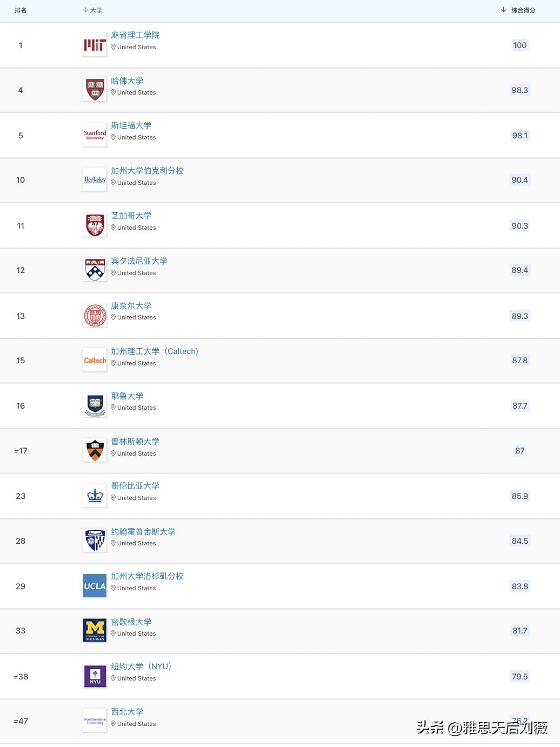The height and width of the screenshot is (747, 560).
Task: Click the 排名 column header
Action: pos(21,10)
